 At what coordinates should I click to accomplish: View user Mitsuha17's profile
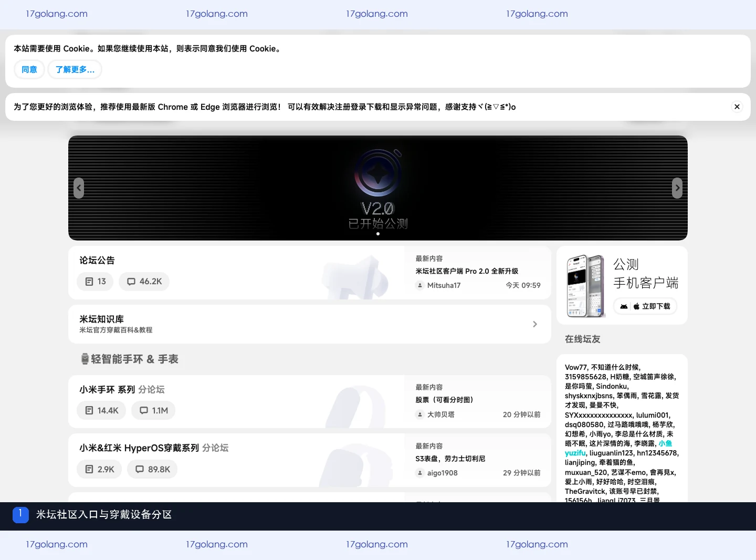[x=444, y=285]
